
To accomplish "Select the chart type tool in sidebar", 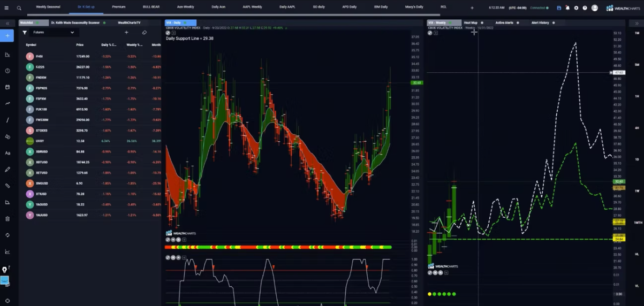I will click(7, 55).
